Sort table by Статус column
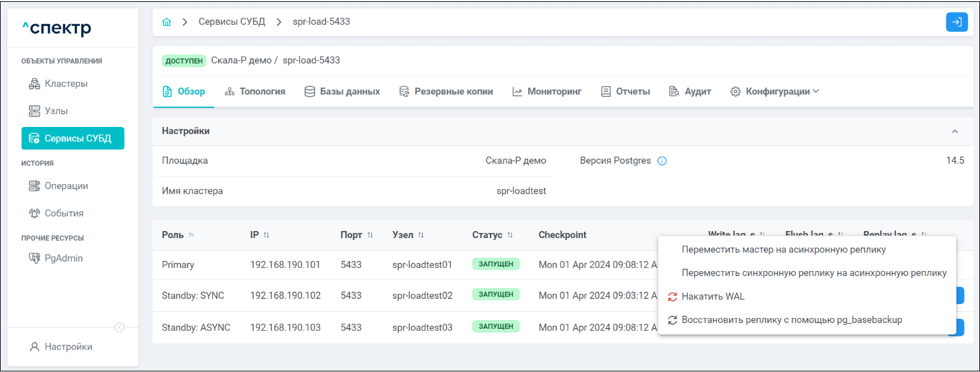The width and height of the screenshot is (980, 372). coord(510,236)
